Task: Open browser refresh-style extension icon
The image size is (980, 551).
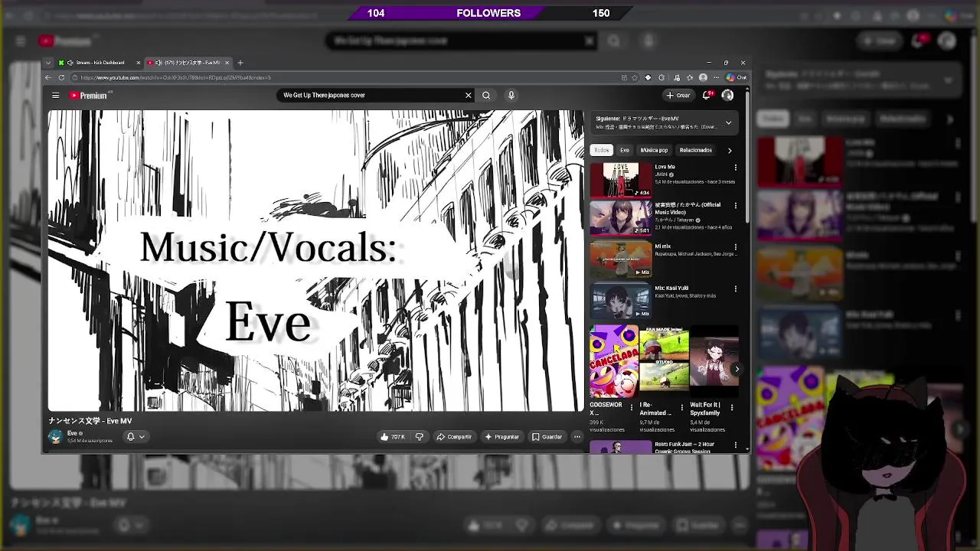Action: (661, 77)
